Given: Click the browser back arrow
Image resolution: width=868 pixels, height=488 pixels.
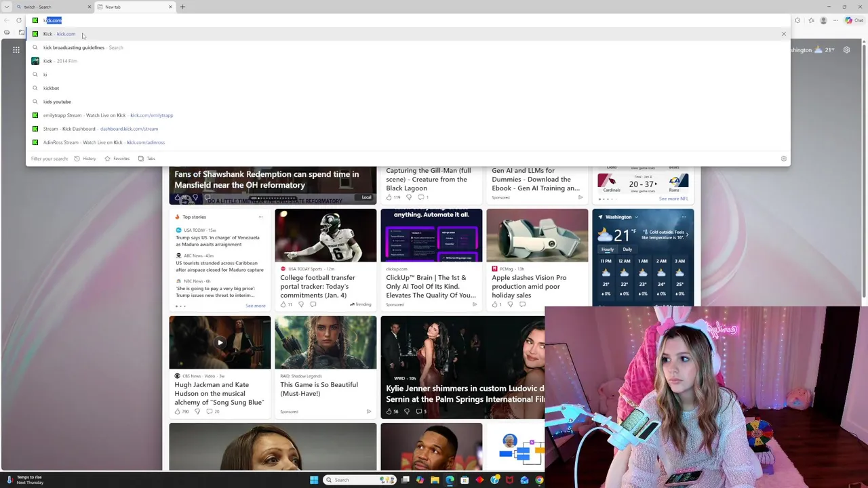Looking at the screenshot, I should 7,20.
